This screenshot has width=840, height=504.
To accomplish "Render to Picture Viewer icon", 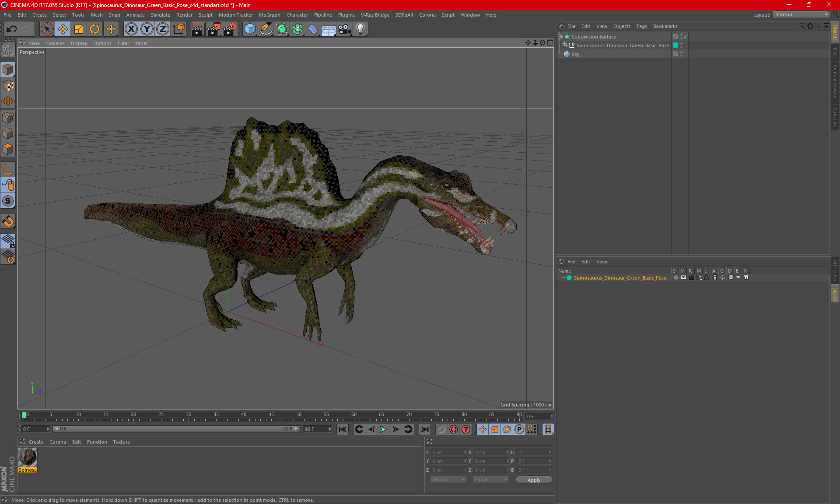I will 214,29.
